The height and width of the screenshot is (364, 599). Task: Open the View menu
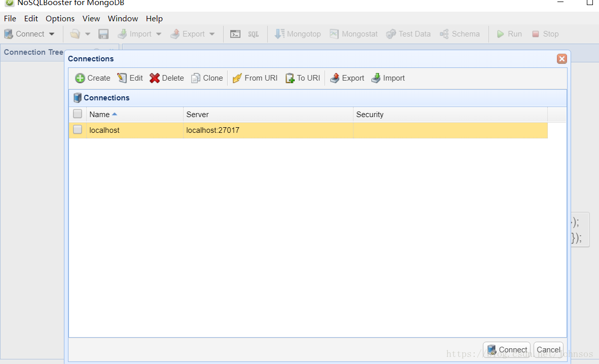coord(91,18)
